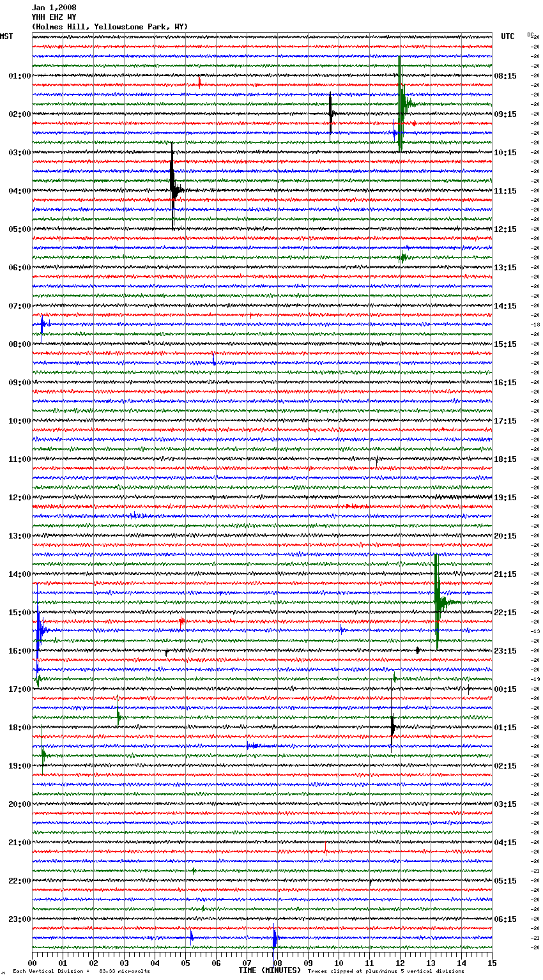This screenshot has width=543, height=980.
Task: Click the 18:15 UTC row label
Action: tap(505, 459)
